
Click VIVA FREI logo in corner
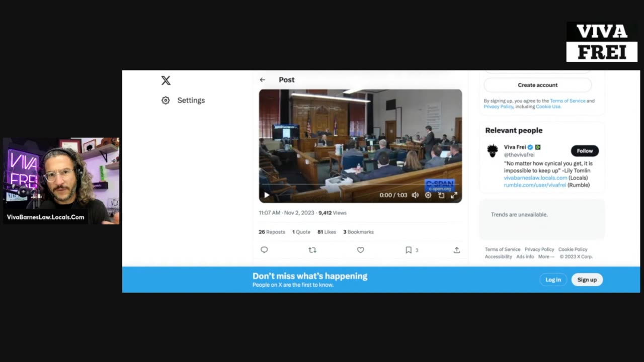(602, 42)
